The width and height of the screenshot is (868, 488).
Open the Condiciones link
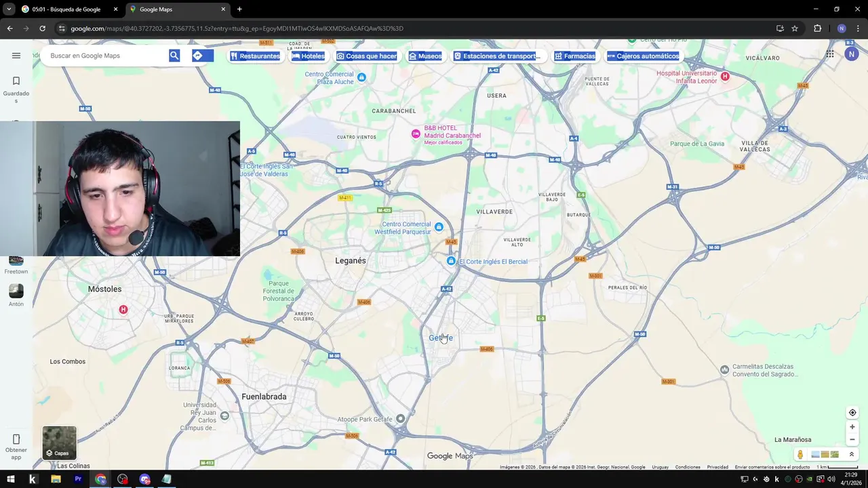pyautogui.click(x=688, y=467)
